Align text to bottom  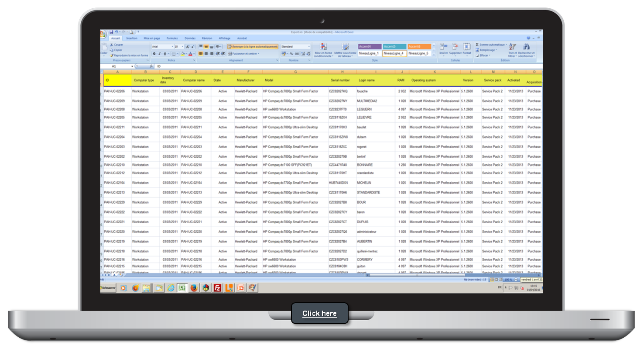pos(212,47)
